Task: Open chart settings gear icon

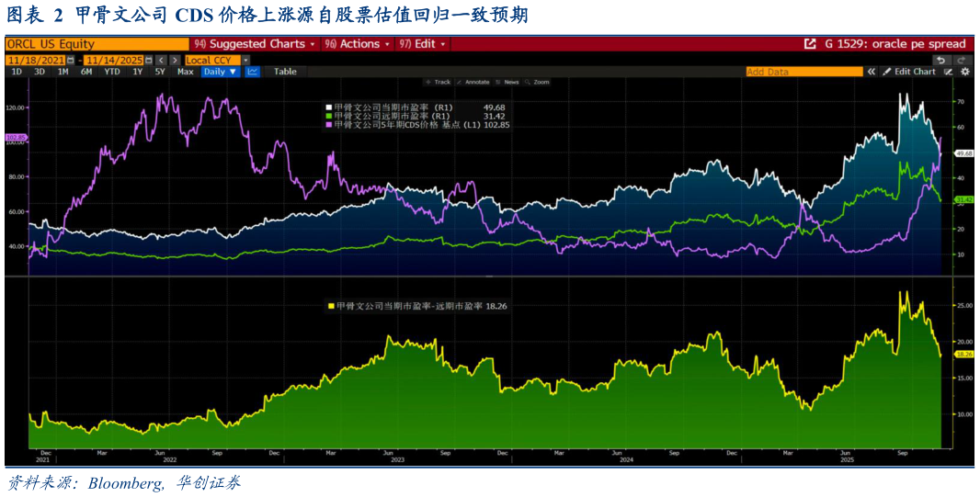Action: tap(965, 72)
